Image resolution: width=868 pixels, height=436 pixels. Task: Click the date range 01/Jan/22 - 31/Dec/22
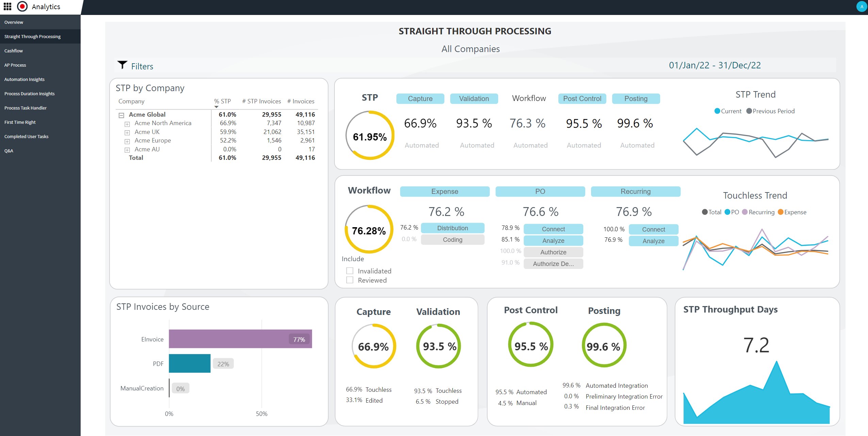coord(715,65)
